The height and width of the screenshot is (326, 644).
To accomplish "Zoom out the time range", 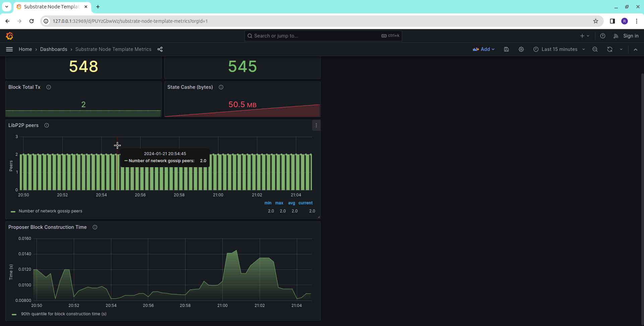I will click(x=595, y=49).
